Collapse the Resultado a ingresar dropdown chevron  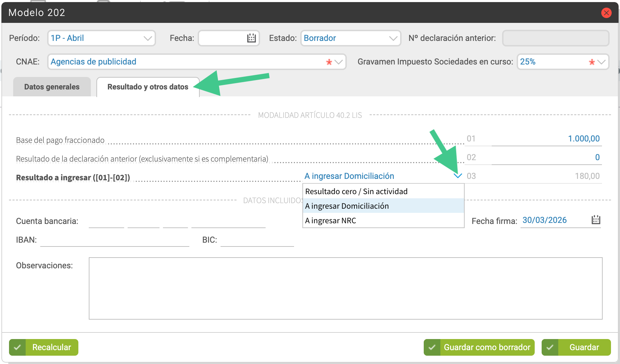coord(458,176)
